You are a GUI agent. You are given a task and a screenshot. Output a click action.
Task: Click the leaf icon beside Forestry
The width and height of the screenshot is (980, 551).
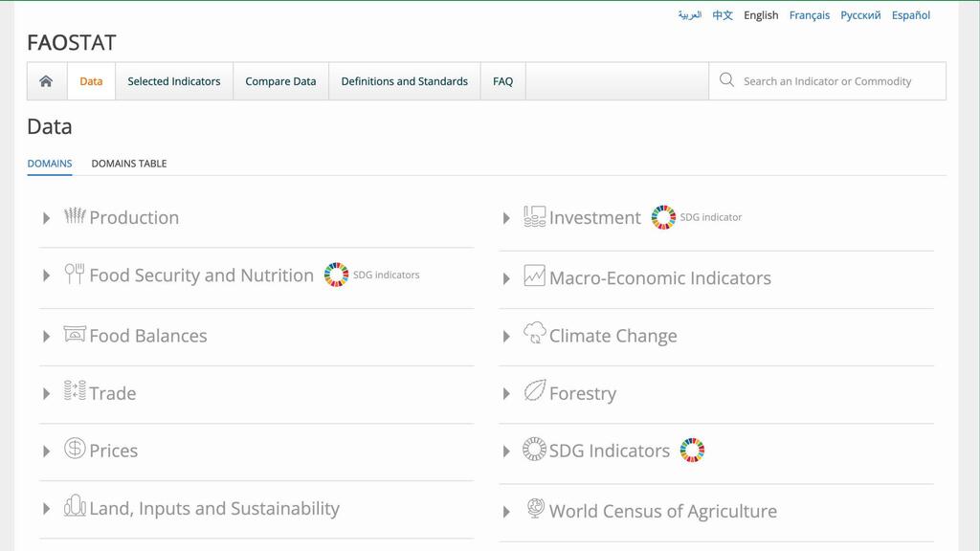[x=534, y=390]
